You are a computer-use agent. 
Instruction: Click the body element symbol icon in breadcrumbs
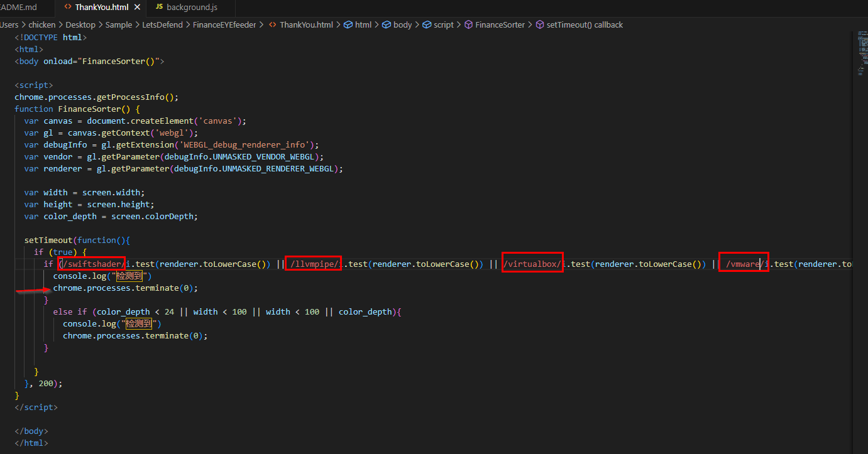[386, 25]
